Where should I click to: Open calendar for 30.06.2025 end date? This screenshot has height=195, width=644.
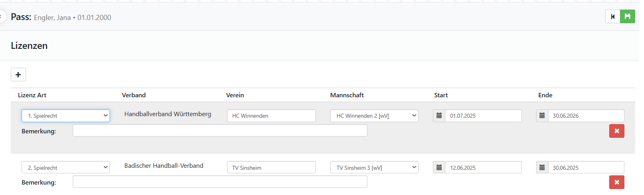tap(542, 167)
